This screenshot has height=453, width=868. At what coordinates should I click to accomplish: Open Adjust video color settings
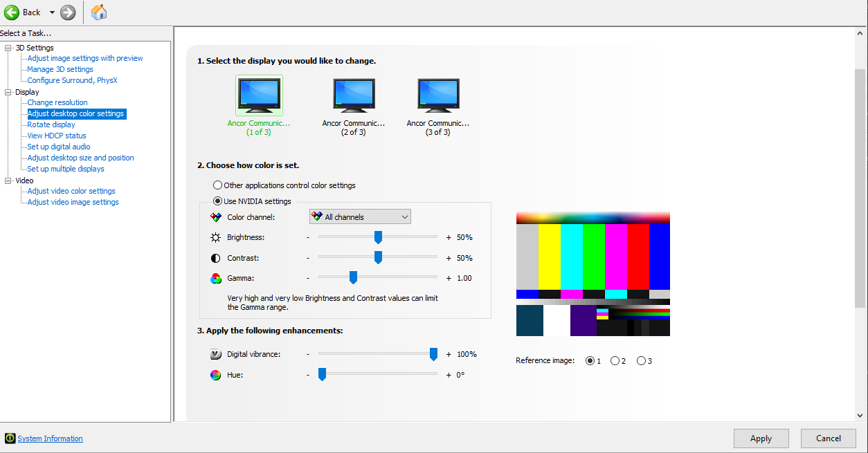point(71,191)
